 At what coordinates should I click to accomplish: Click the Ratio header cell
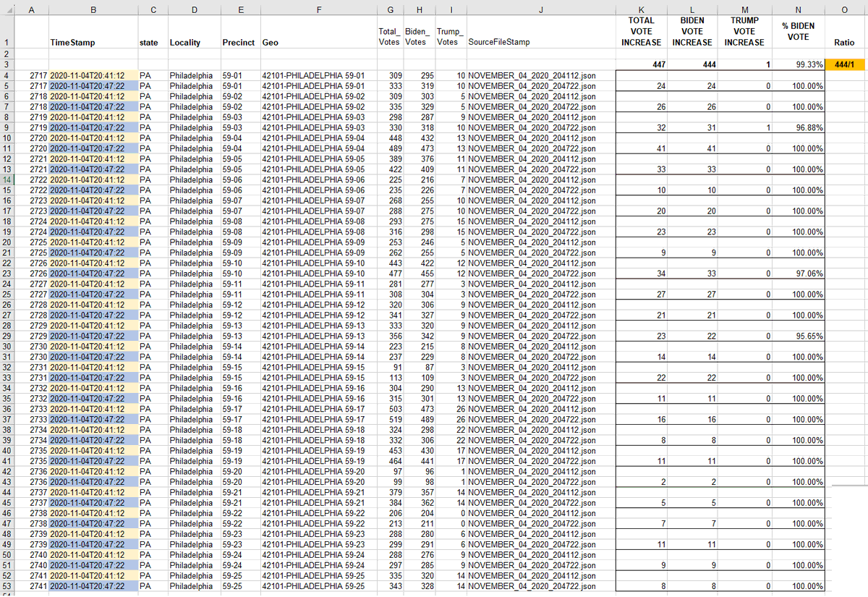point(844,32)
